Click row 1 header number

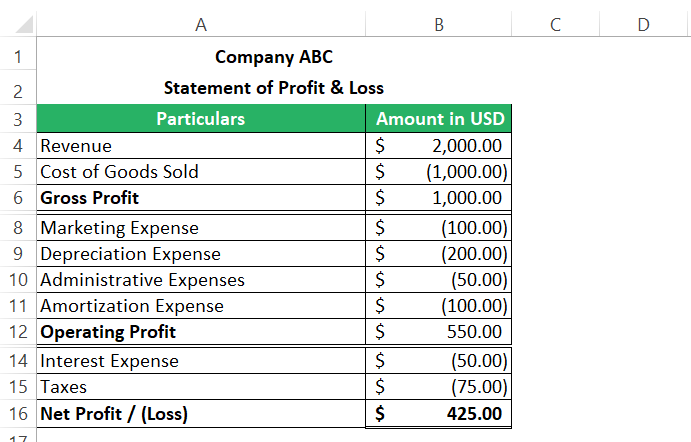[18, 57]
